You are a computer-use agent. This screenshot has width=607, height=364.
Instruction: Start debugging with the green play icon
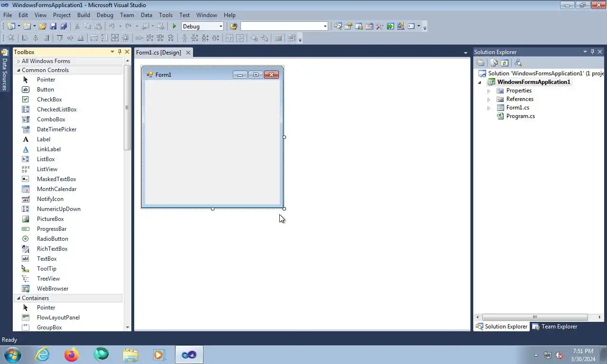175,26
